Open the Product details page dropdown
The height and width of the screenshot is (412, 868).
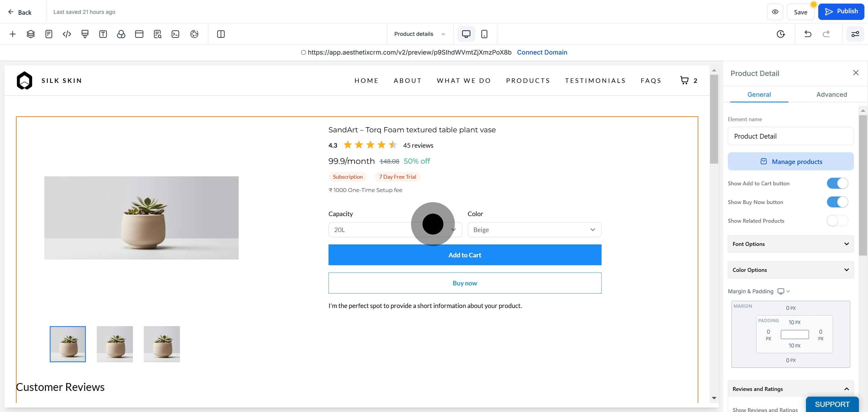(x=420, y=34)
